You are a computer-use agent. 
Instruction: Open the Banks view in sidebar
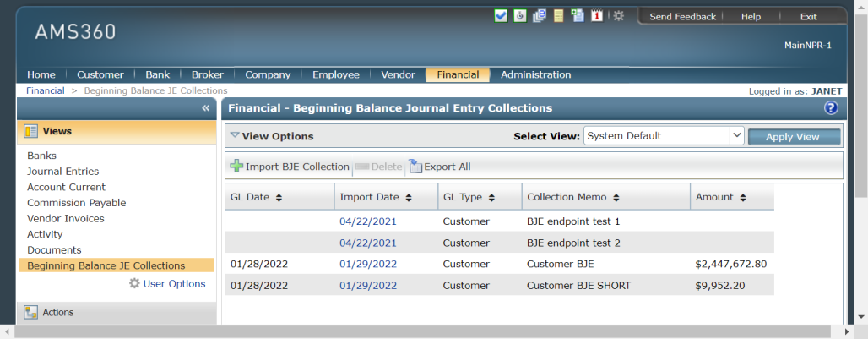(42, 156)
